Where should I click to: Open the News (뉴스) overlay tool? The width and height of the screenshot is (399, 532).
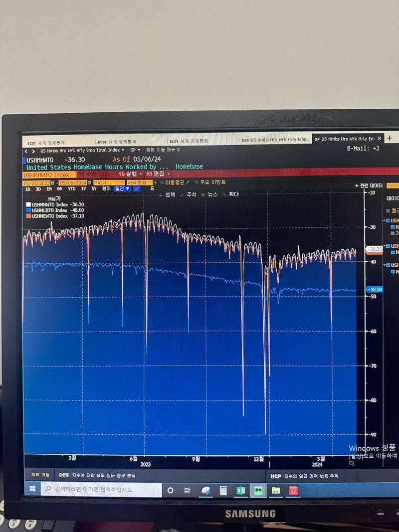[x=209, y=194]
